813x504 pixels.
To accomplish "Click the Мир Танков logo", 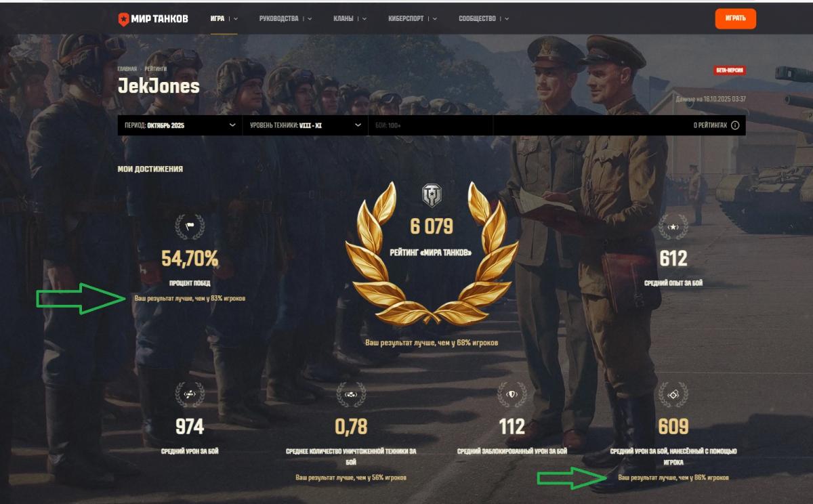I will (153, 19).
